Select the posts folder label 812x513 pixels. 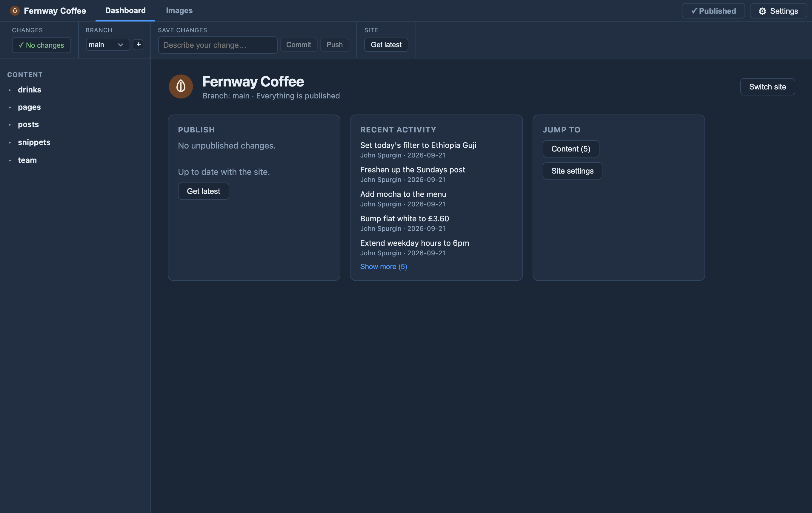28,124
